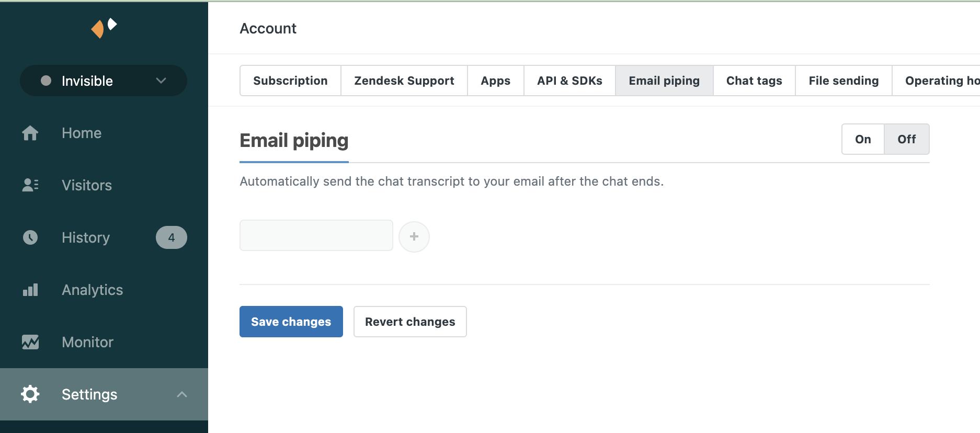Select the History clock icon
Screen dimensions: 980x433
(30, 237)
